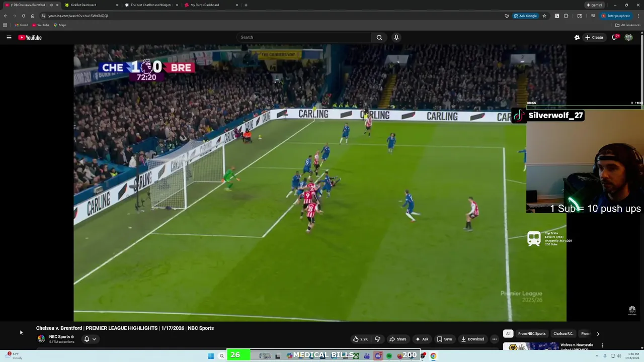
Task: Show more filter chips with the right arrow
Action: click(598, 334)
